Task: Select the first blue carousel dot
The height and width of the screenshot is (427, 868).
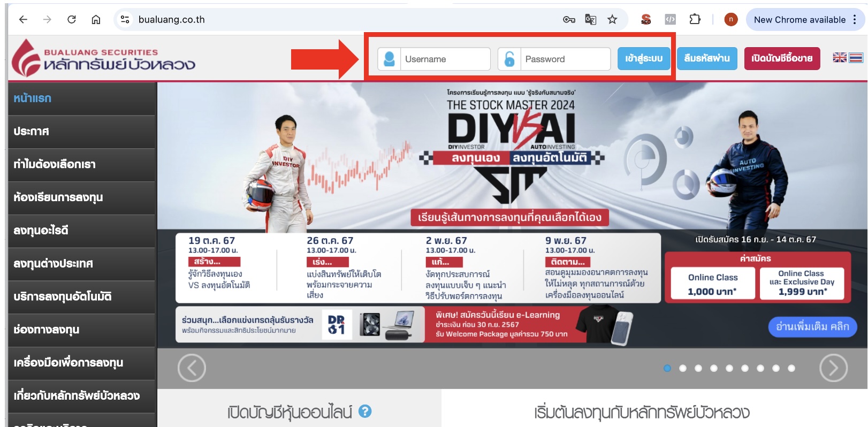Action: pyautogui.click(x=667, y=368)
